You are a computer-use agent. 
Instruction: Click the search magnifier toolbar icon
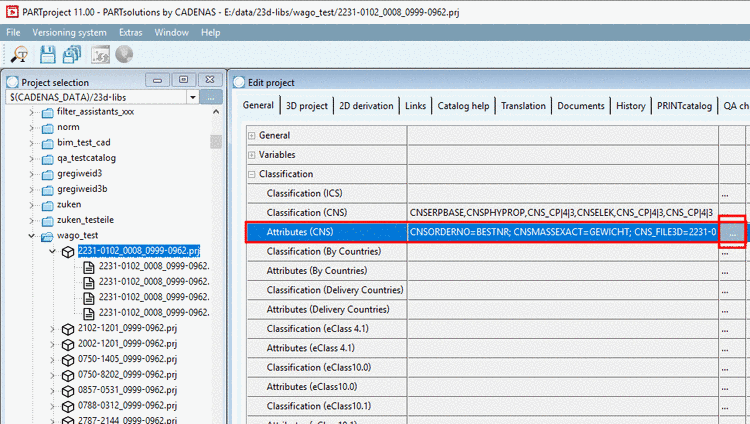pos(20,55)
